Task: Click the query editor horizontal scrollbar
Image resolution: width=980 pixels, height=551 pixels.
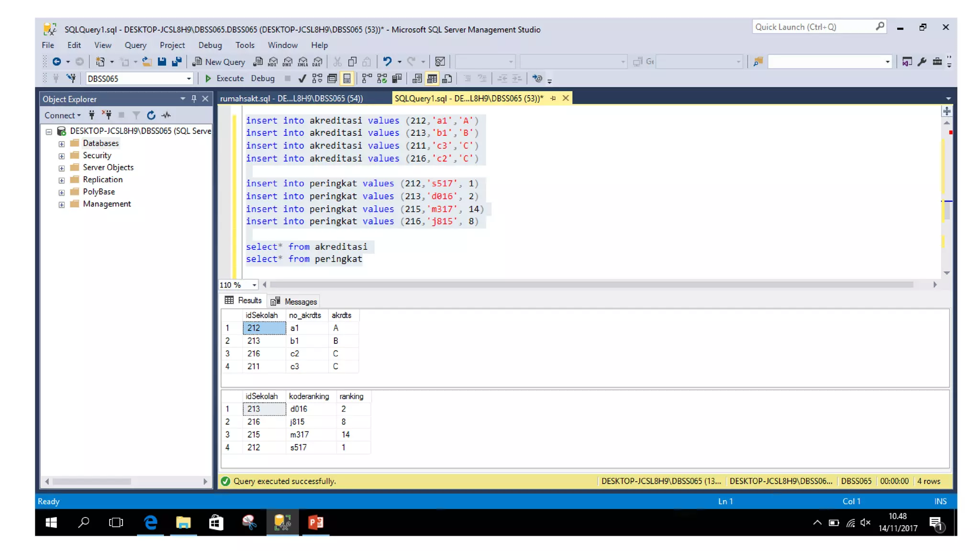Action: (591, 285)
